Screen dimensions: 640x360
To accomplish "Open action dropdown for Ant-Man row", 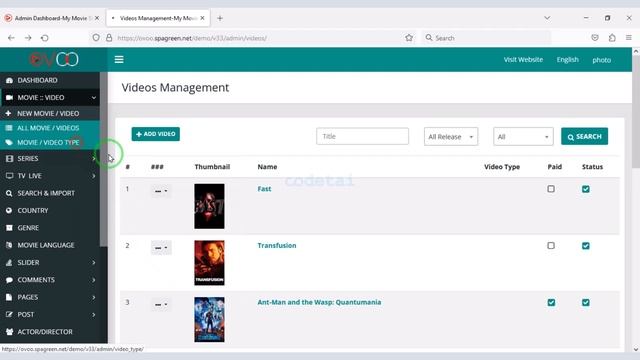I will click(161, 304).
